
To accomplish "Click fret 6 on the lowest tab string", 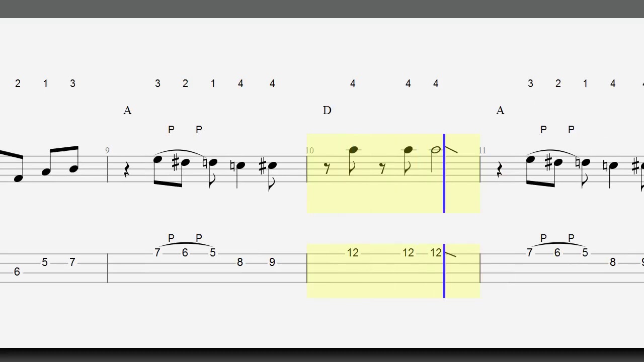I will (x=17, y=272).
